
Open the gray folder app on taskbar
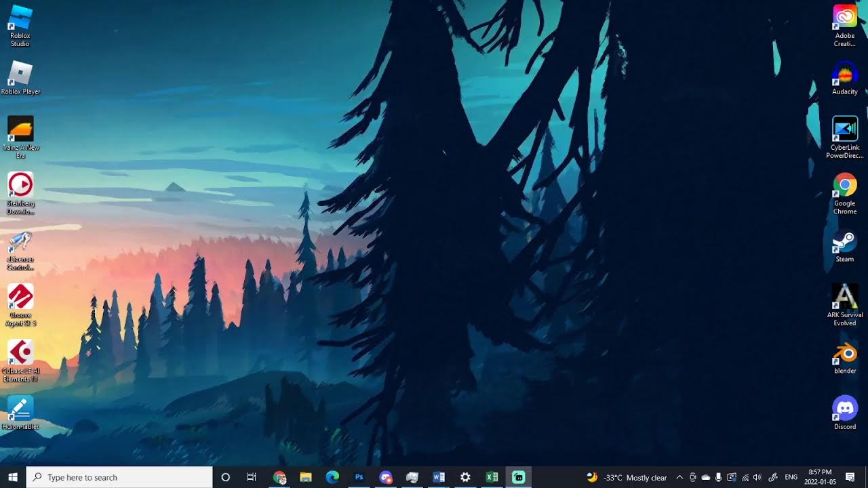pyautogui.click(x=412, y=477)
